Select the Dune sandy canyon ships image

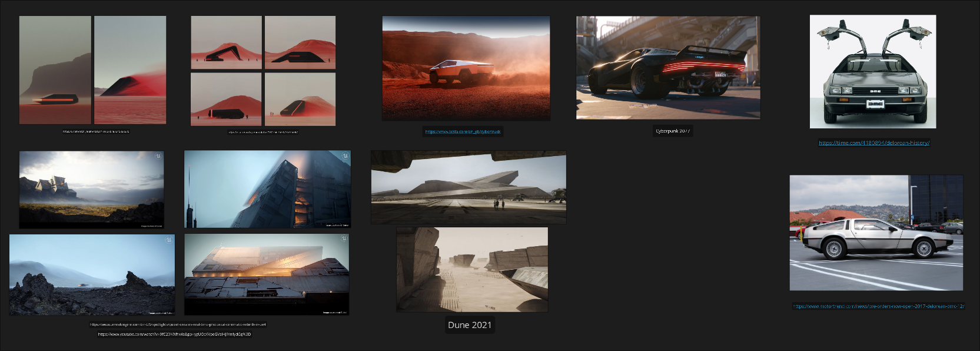tap(472, 270)
